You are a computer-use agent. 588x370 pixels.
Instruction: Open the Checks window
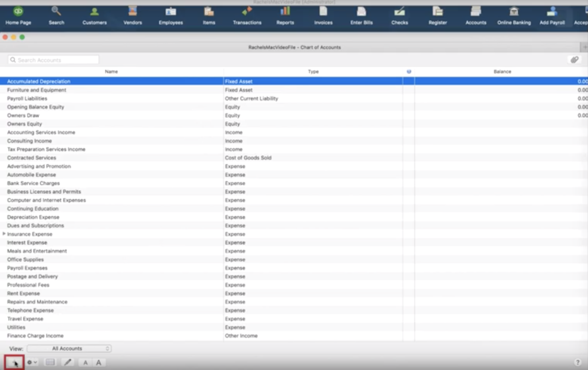tap(400, 16)
